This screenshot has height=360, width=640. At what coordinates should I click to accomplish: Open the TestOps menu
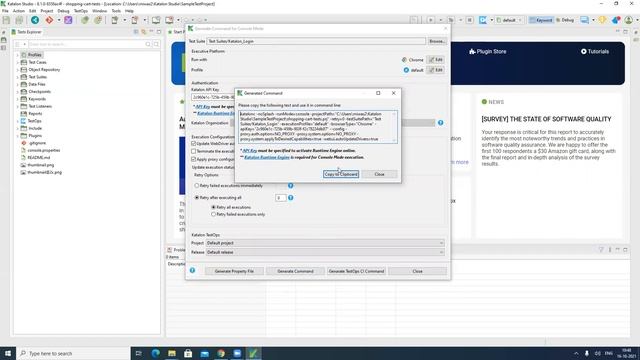point(81,11)
